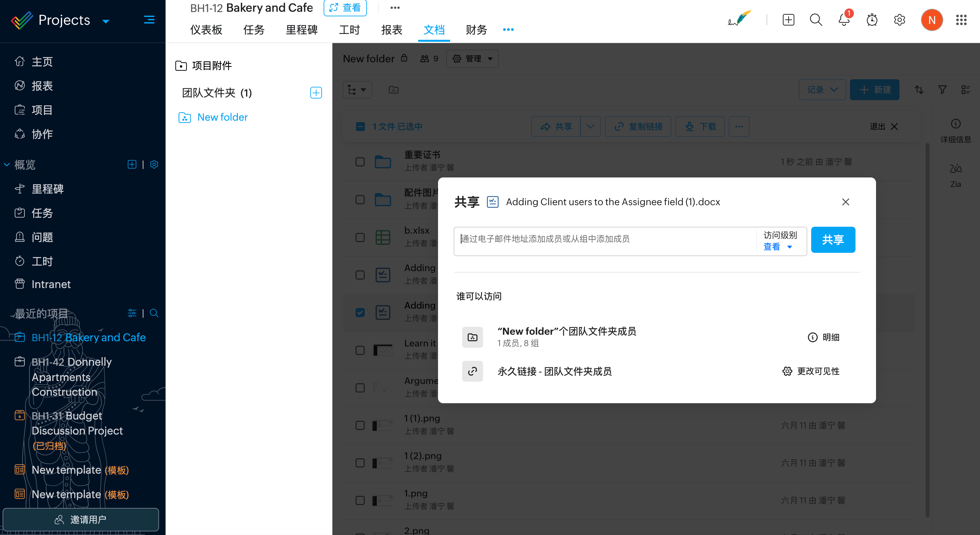Image resolution: width=980 pixels, height=535 pixels.
Task: Click the timer stopwatch icon in header
Action: (x=871, y=20)
